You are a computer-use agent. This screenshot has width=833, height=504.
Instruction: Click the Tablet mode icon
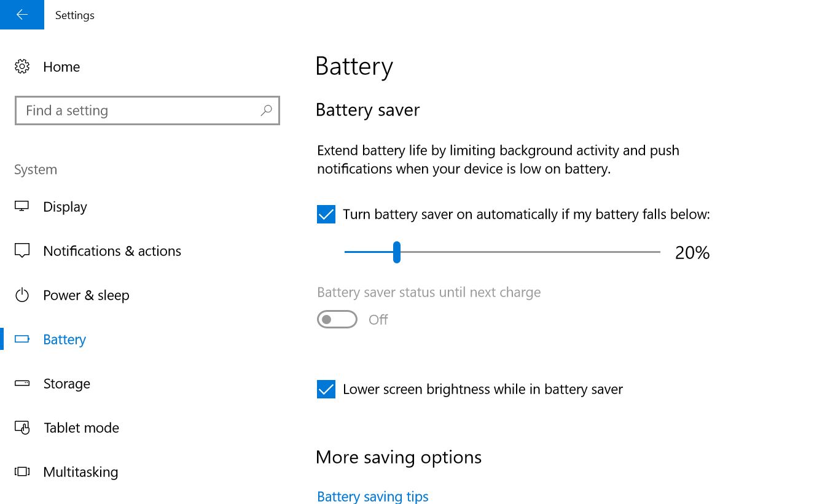(x=22, y=428)
